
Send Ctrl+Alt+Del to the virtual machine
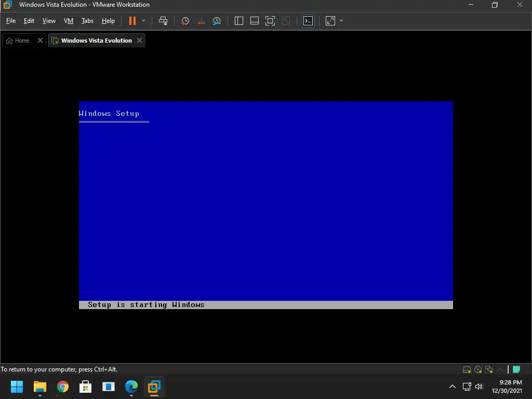163,21
